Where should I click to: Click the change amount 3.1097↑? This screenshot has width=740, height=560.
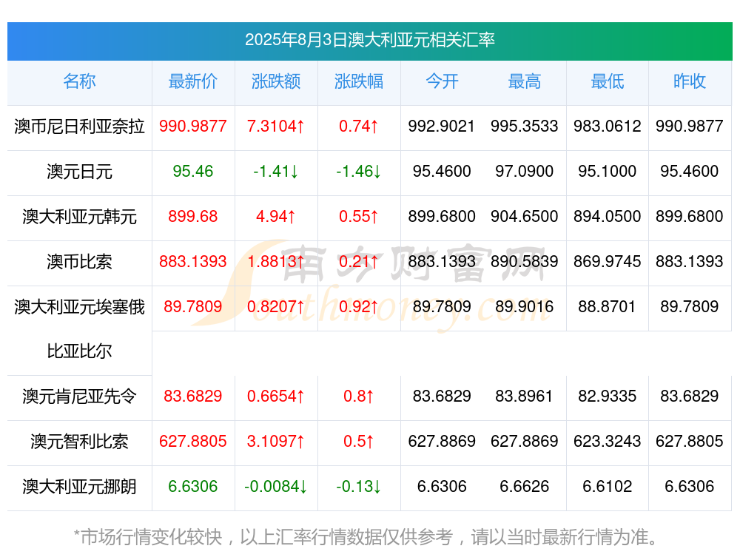click(276, 442)
